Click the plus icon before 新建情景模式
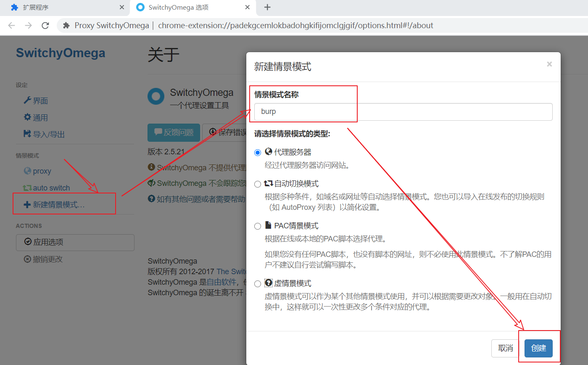588x365 pixels. tap(27, 205)
